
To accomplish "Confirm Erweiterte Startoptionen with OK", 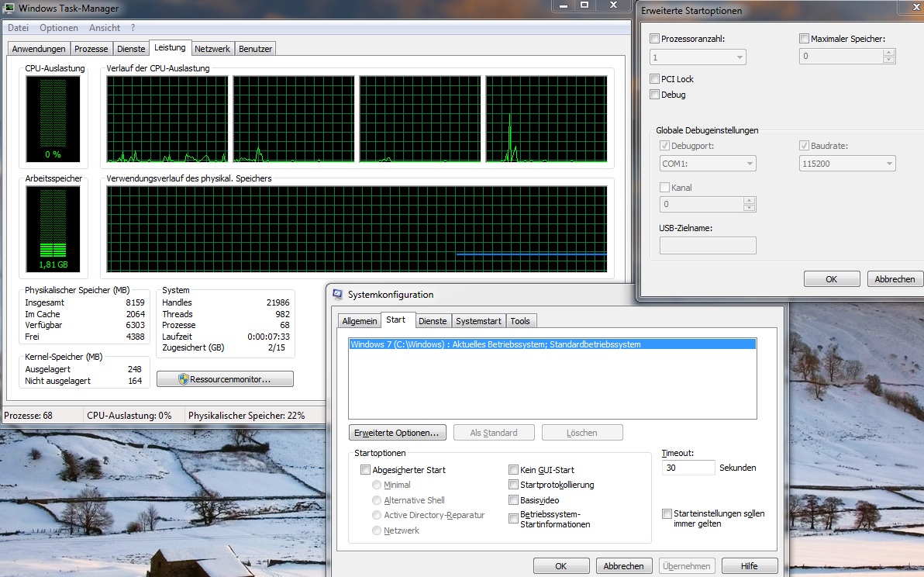I will click(x=832, y=278).
